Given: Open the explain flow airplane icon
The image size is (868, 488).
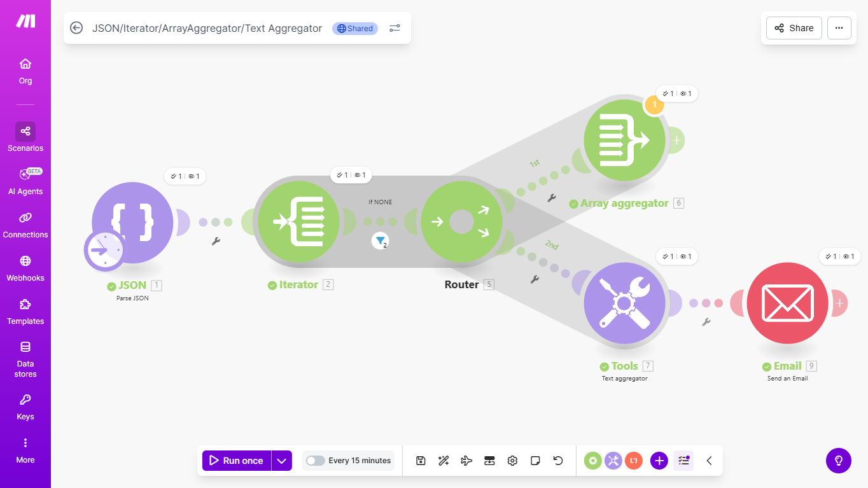Looking at the screenshot, I should 466,461.
